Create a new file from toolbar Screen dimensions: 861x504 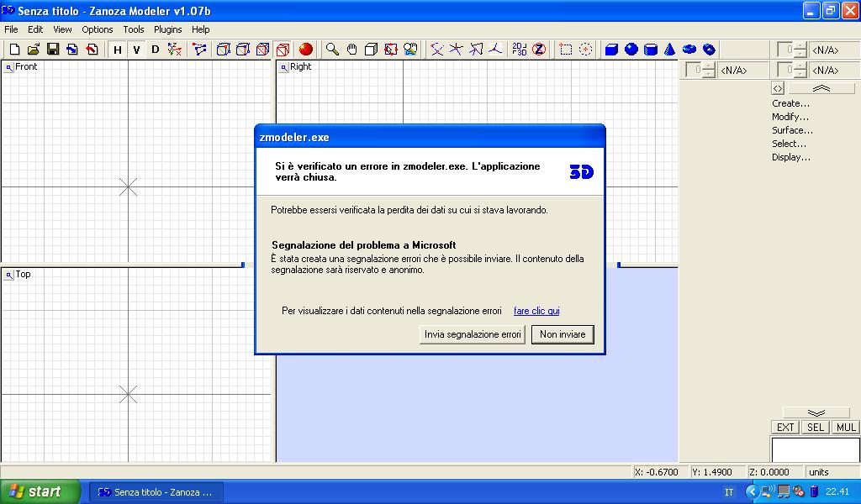pyautogui.click(x=15, y=50)
